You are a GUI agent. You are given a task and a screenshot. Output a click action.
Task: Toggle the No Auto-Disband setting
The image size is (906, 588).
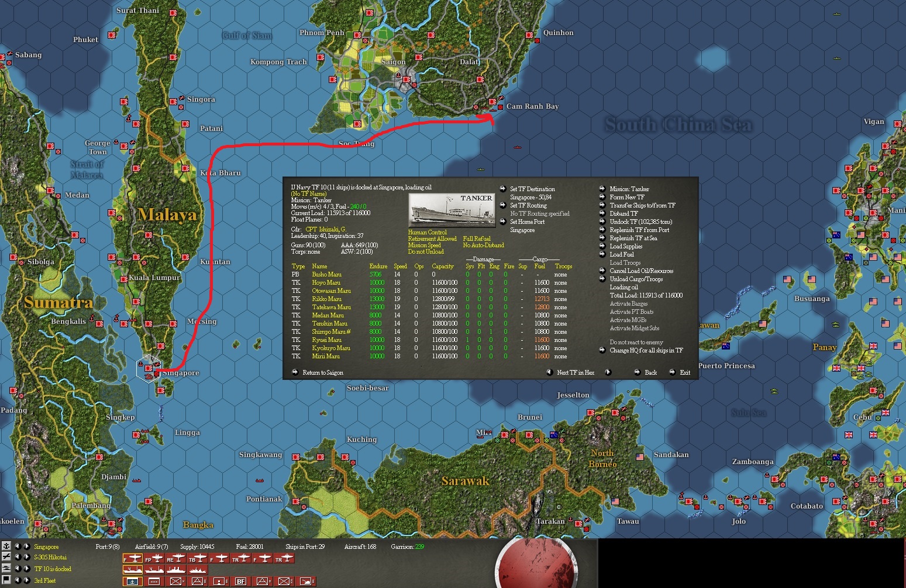(484, 245)
